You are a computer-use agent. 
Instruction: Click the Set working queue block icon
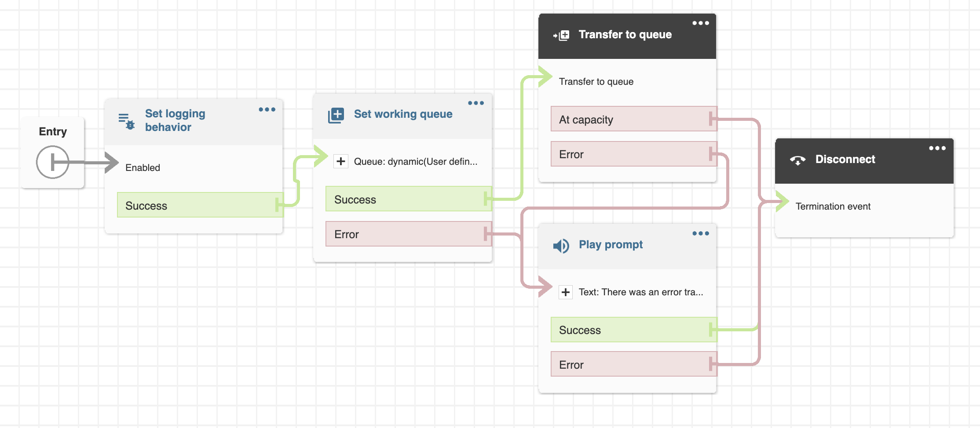(336, 115)
